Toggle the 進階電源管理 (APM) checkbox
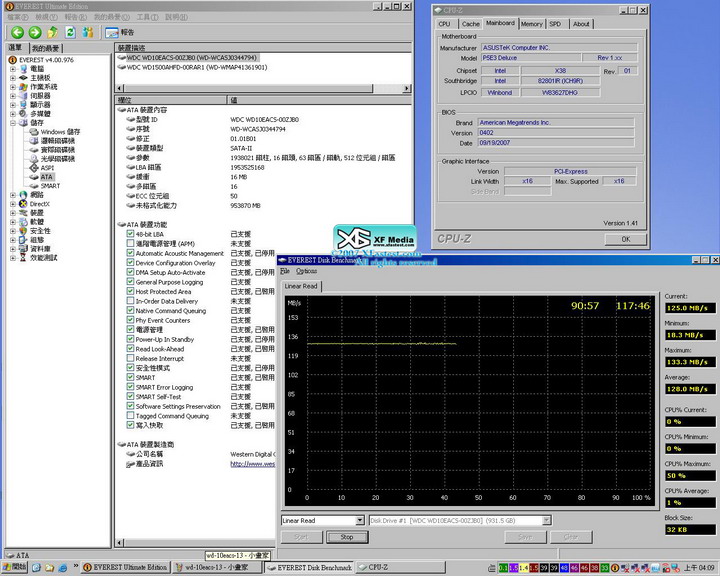720x576 pixels. pos(130,243)
